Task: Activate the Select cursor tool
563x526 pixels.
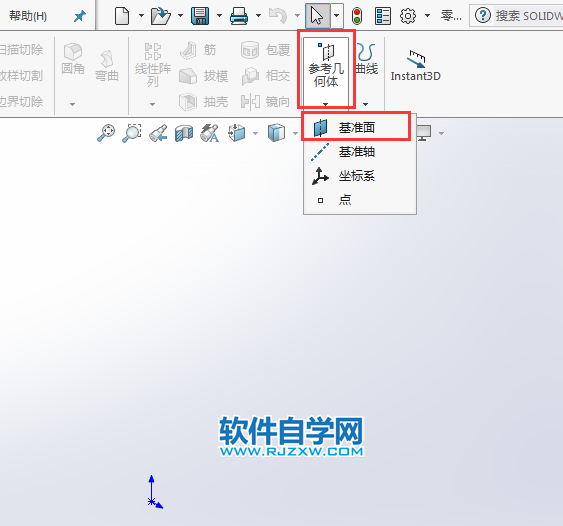Action: (x=317, y=16)
